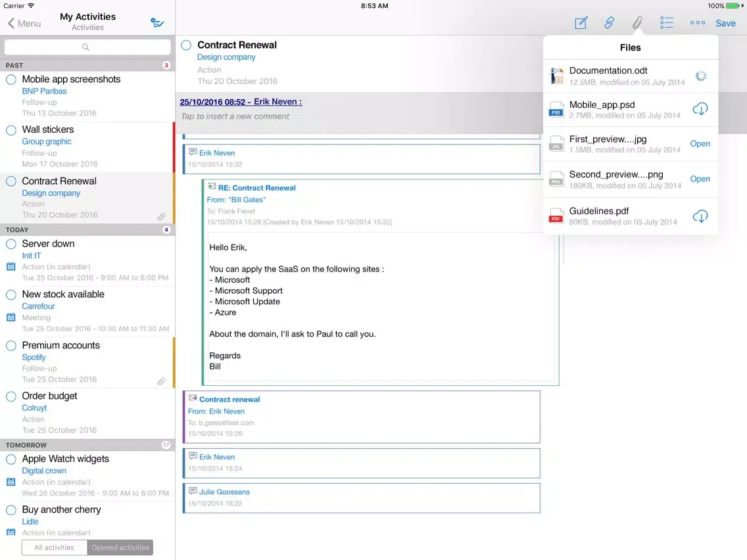The image size is (747, 560).
Task: Toggle completion circle for Contract Renewal header
Action: 186,45
